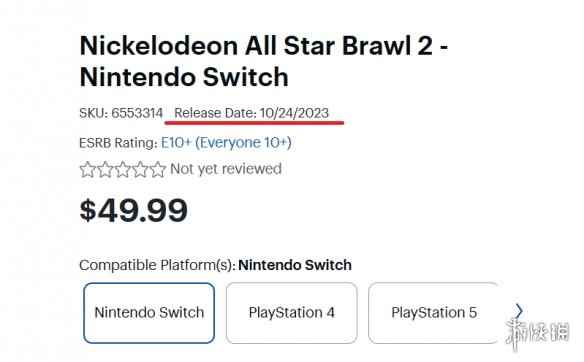Select the third rating star
Image resolution: width=584 pixels, height=362 pixels.
point(123,169)
